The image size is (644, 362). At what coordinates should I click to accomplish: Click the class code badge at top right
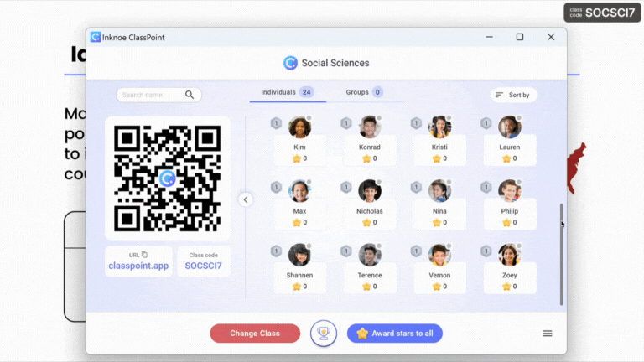coord(602,13)
